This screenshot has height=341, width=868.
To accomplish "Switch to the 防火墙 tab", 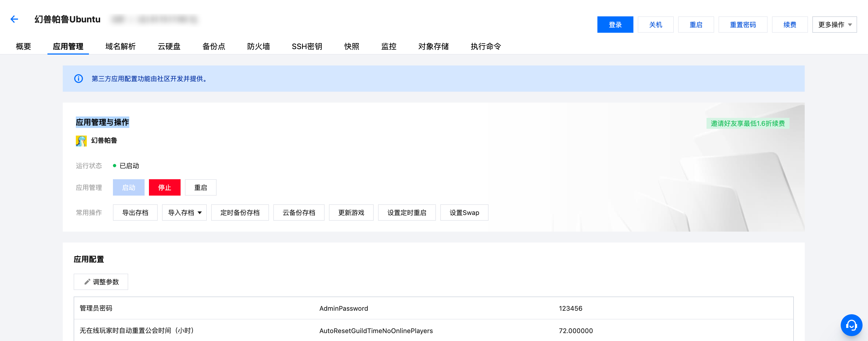I will click(258, 46).
